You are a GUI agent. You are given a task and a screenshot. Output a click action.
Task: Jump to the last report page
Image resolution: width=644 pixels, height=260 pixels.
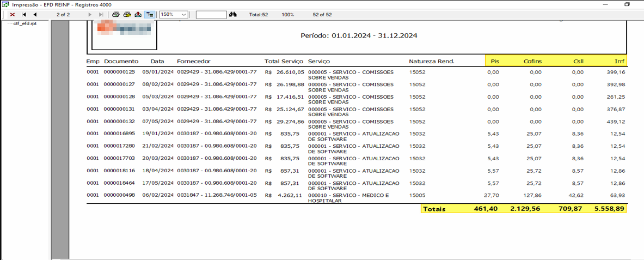[x=101, y=14]
